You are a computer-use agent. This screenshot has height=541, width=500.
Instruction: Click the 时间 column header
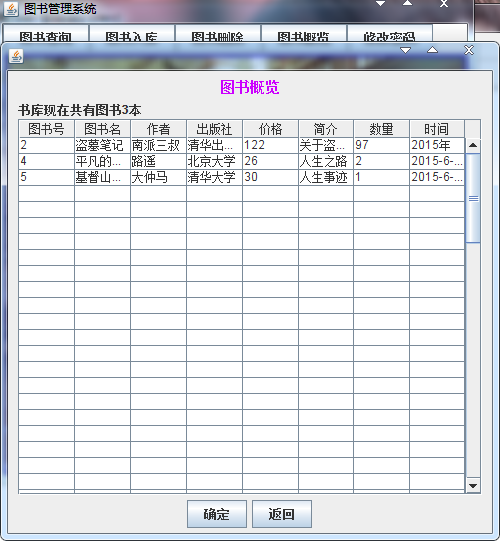coord(437,129)
